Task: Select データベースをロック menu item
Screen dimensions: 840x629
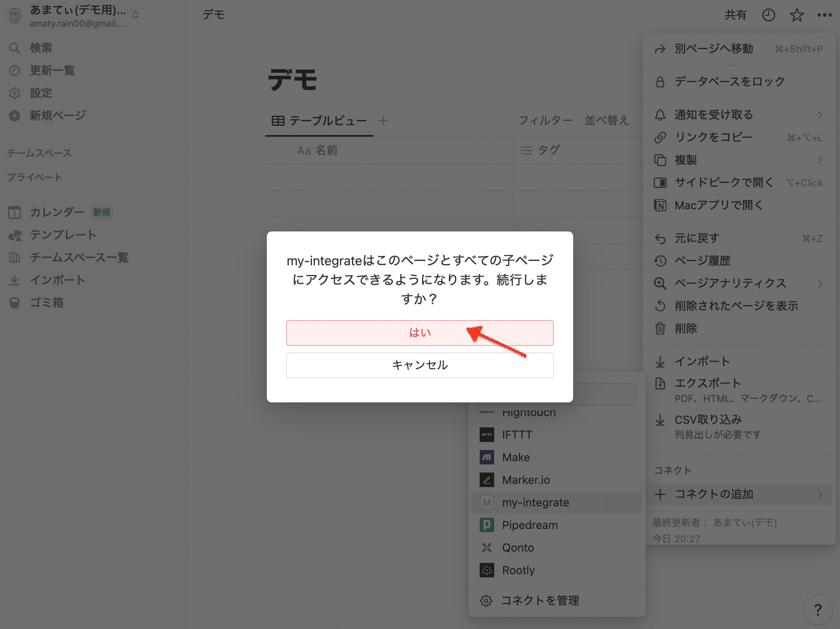Action: 739,82
